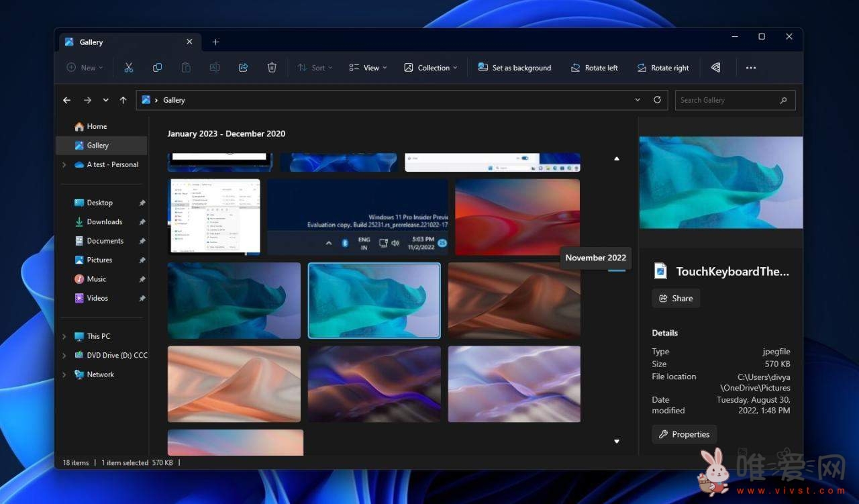Screen dimensions: 859x504
Task: Close the Gallery tab
Action: point(189,42)
